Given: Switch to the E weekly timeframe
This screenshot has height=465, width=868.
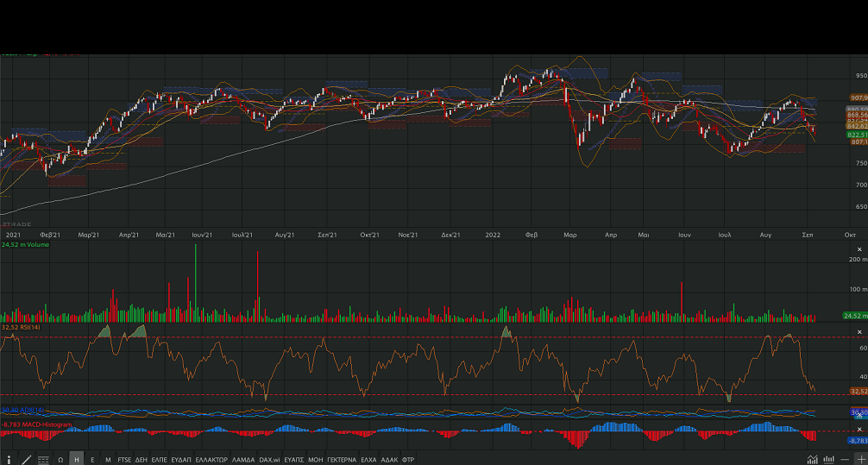Looking at the screenshot, I should [92, 459].
